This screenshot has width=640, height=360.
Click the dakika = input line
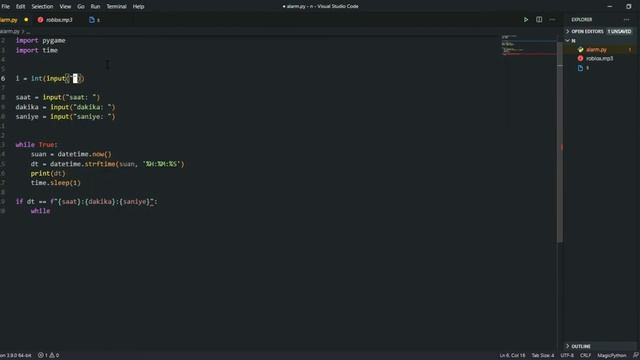[65, 107]
